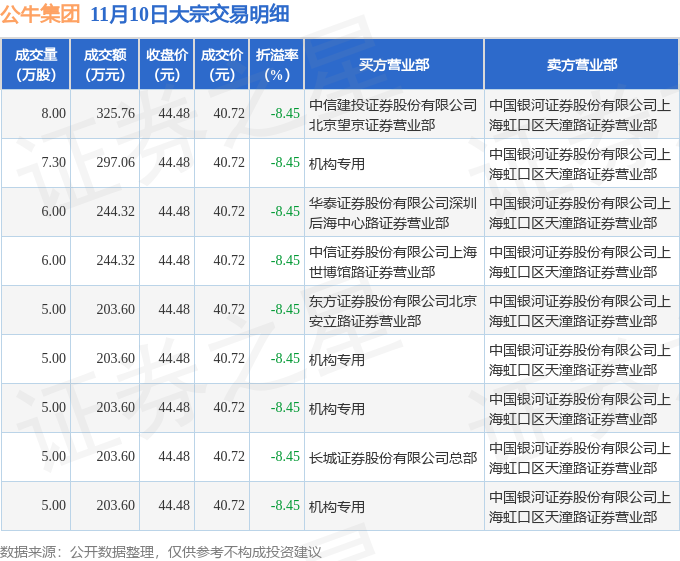Select the 收盘价(元) column header
The width and height of the screenshot is (680, 561).
167,65
